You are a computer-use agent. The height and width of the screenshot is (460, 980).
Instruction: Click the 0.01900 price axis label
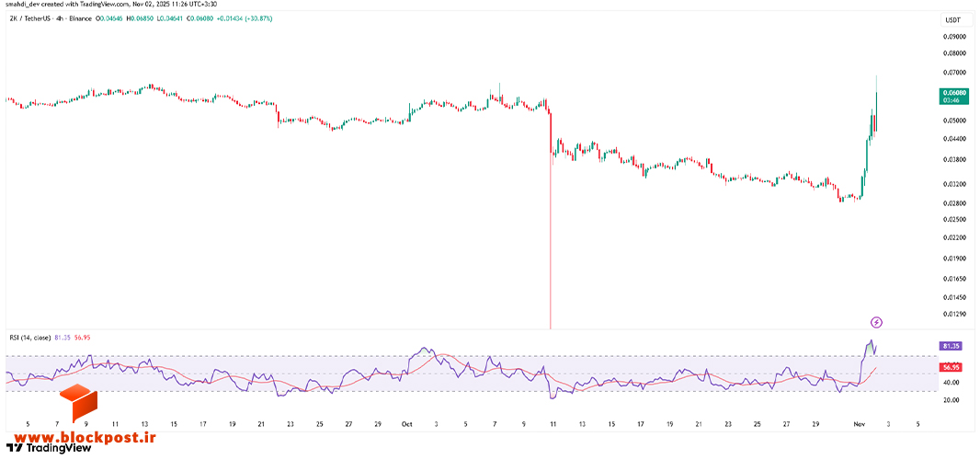point(953,258)
